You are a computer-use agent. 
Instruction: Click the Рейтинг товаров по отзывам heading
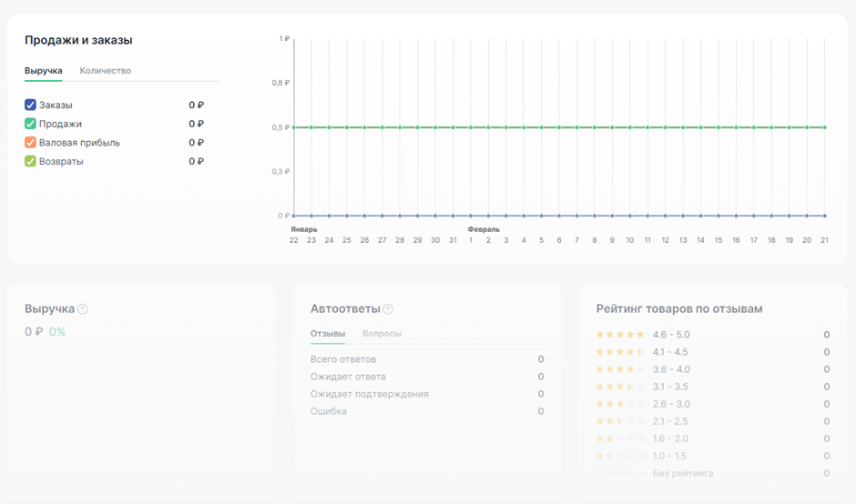coord(679,308)
